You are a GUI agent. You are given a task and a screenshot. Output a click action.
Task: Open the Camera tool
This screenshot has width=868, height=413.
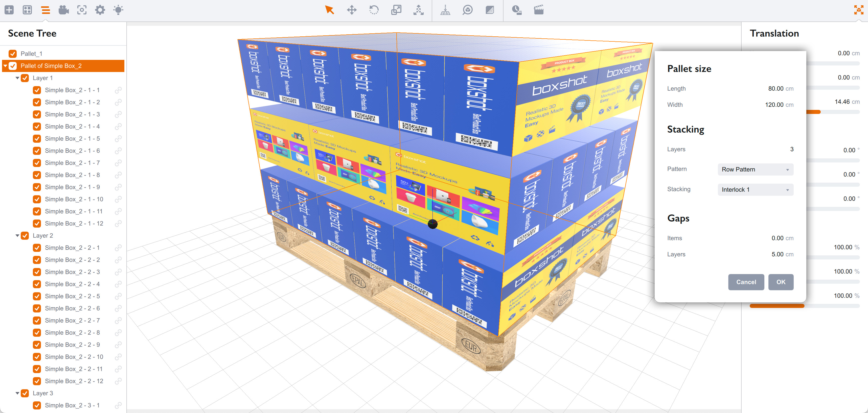(63, 10)
